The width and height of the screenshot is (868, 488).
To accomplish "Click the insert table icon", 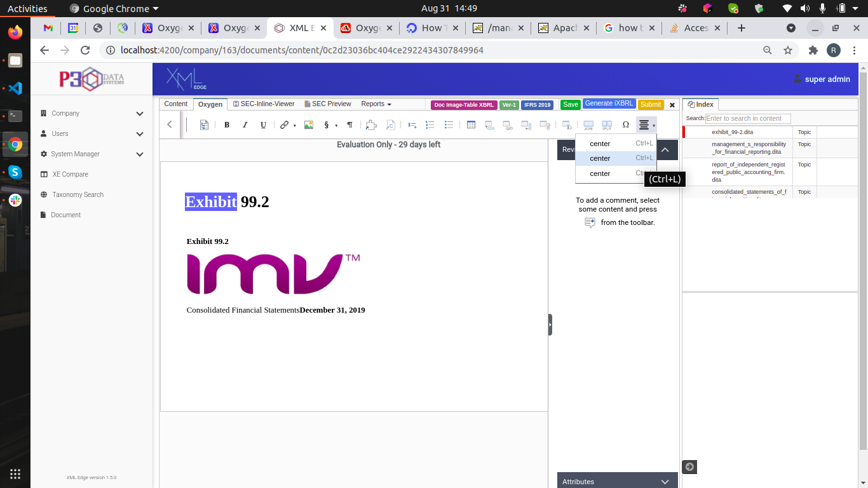I will point(471,125).
